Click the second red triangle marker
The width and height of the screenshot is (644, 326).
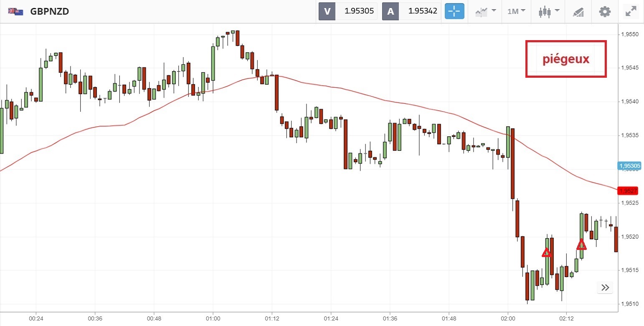click(x=581, y=245)
